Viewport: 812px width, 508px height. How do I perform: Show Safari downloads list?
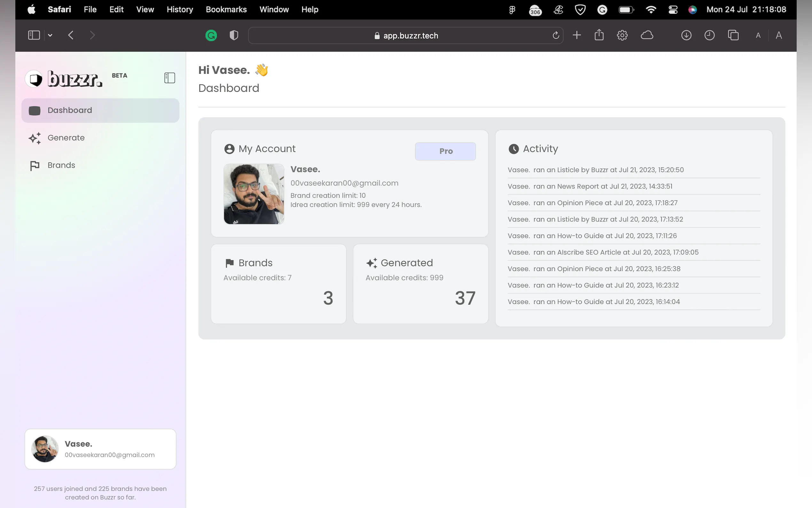pos(686,35)
